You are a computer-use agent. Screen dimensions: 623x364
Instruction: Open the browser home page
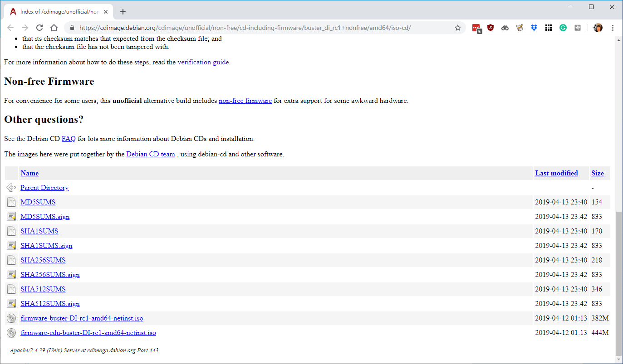click(54, 28)
